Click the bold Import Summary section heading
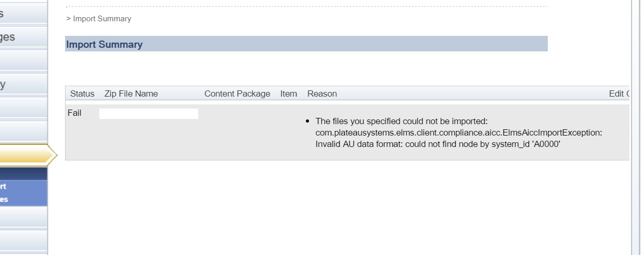644x255 pixels. (104, 44)
